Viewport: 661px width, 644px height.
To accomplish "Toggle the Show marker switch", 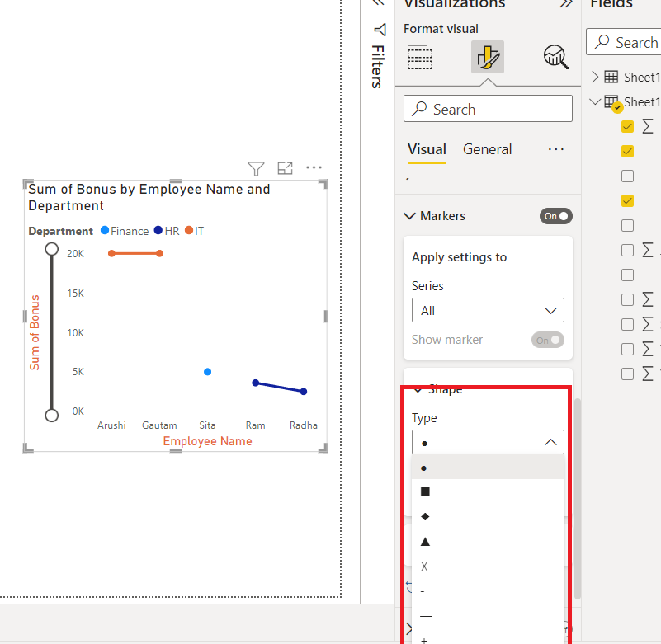I will 548,340.
